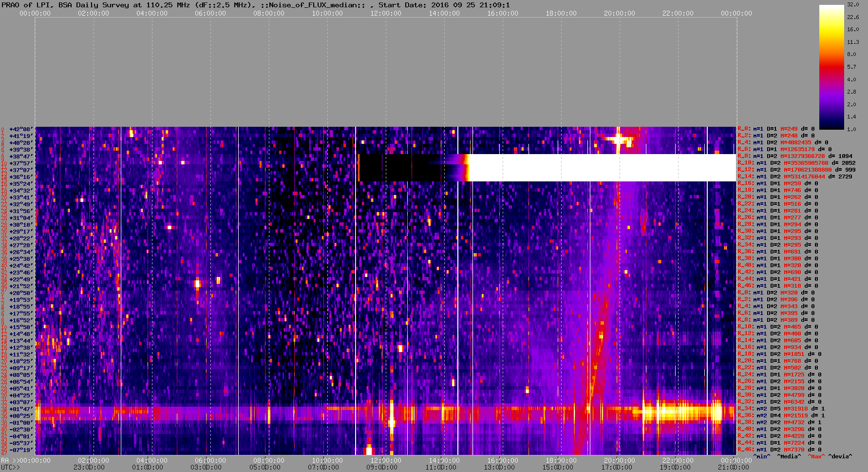
Task: Click the declination label '+33°41''
Action: pos(20,197)
